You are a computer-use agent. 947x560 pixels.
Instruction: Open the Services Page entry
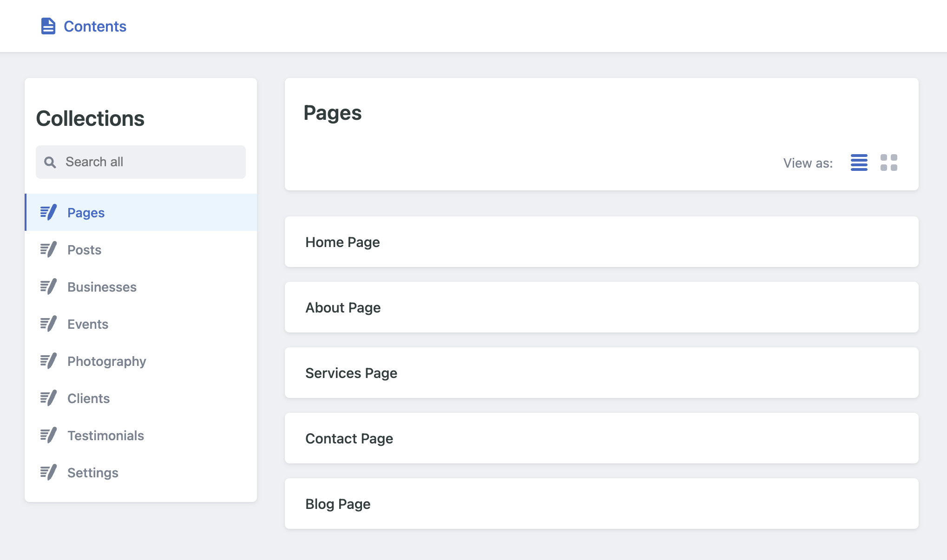[601, 372]
